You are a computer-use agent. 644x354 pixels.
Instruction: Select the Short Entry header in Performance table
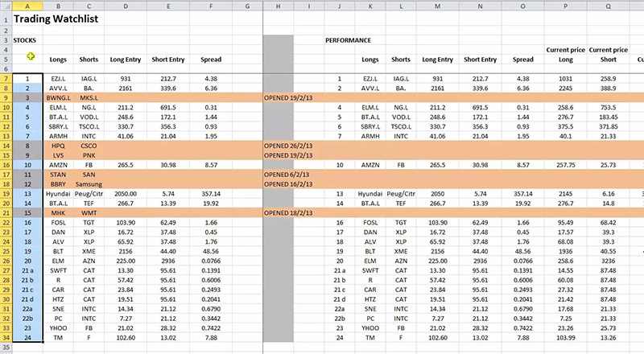(x=480, y=60)
